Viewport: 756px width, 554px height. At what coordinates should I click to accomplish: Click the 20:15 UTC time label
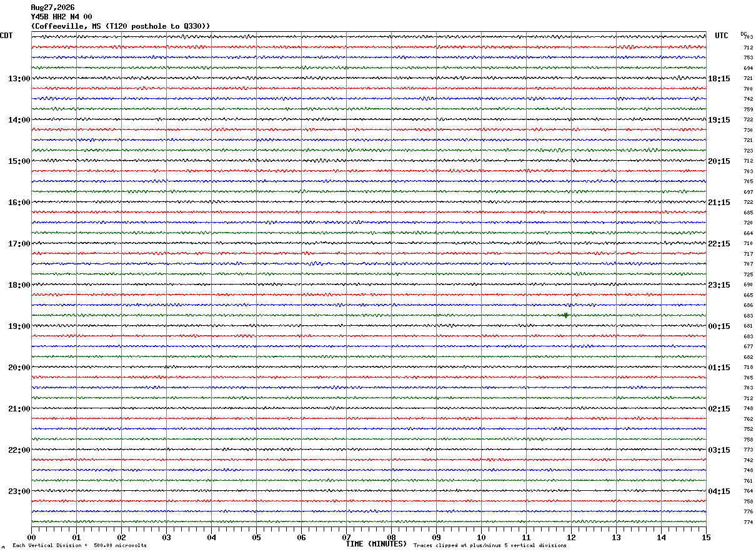pyautogui.click(x=719, y=161)
